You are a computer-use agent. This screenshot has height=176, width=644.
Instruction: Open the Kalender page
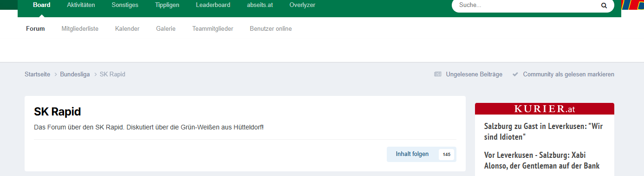pyautogui.click(x=127, y=28)
